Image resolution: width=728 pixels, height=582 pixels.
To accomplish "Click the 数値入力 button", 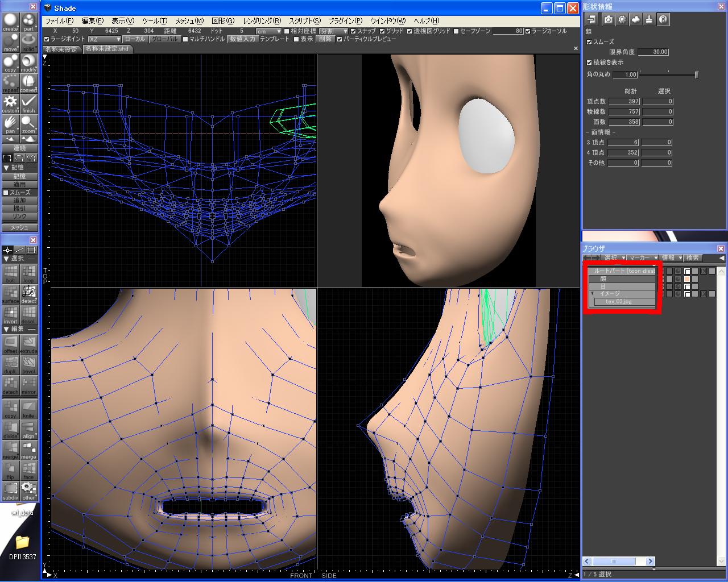I will click(x=242, y=39).
